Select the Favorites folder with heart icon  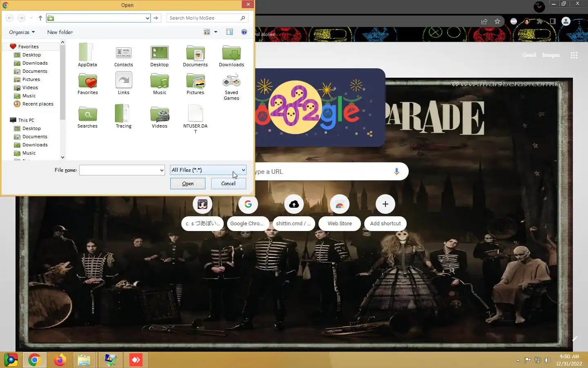coord(87,83)
